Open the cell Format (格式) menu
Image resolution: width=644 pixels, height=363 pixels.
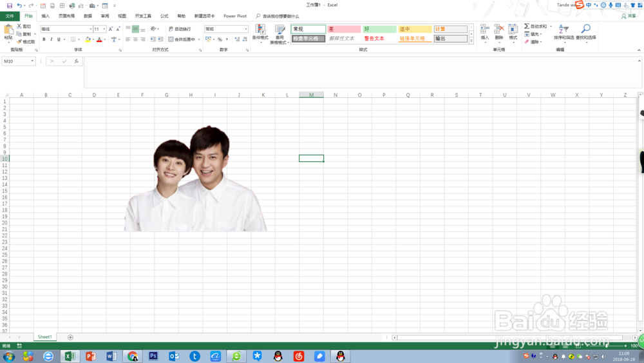tap(513, 32)
